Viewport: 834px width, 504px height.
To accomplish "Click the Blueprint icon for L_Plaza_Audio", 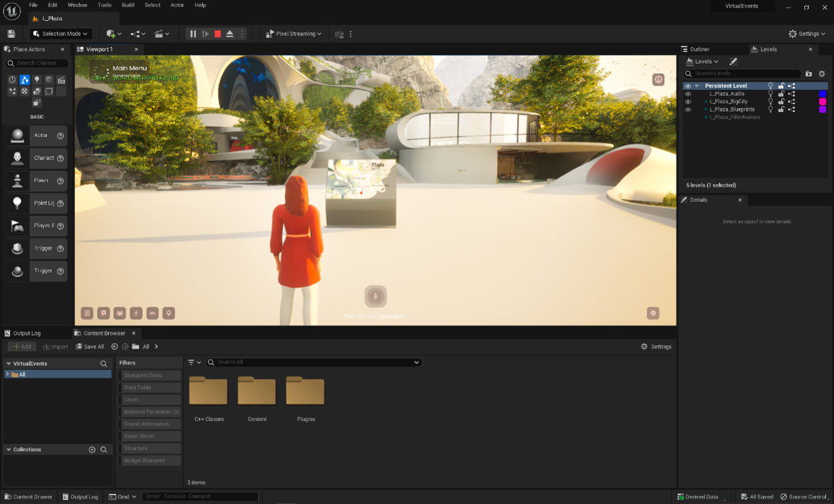I will (x=792, y=94).
